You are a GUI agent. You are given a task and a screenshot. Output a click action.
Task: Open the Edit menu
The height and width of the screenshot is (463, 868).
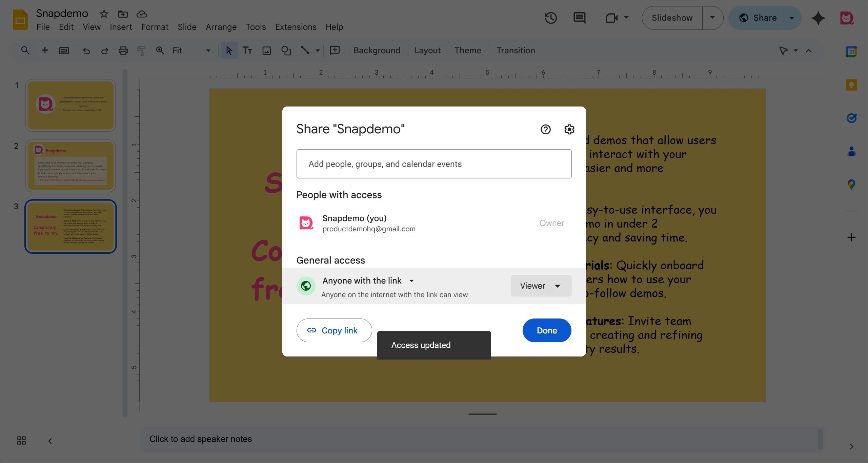pos(66,27)
